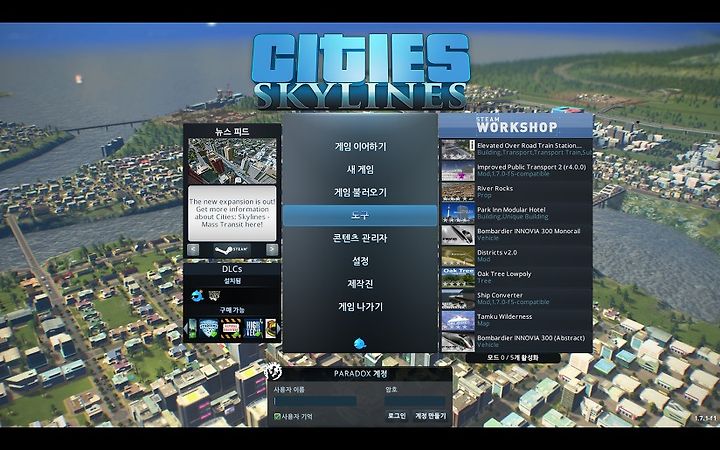The image size is (720, 450).
Task: Select 새 게임 (New Game)
Action: pyautogui.click(x=360, y=169)
